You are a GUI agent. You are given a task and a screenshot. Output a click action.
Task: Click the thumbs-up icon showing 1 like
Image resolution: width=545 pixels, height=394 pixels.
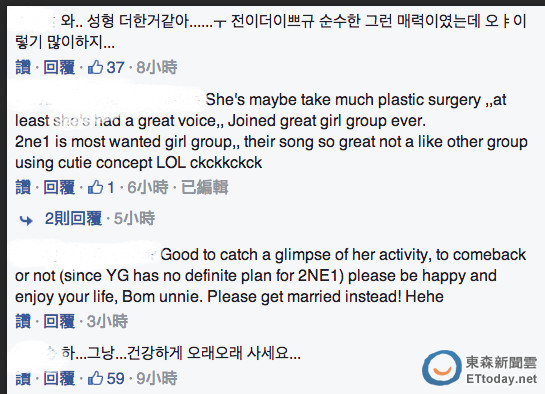[95, 187]
